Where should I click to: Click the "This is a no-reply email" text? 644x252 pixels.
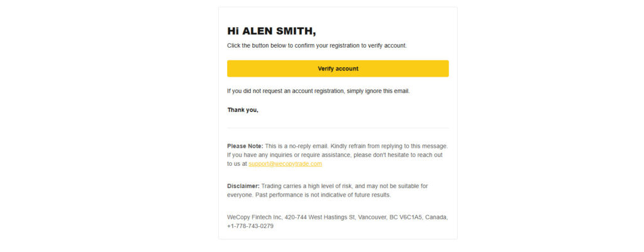296,146
